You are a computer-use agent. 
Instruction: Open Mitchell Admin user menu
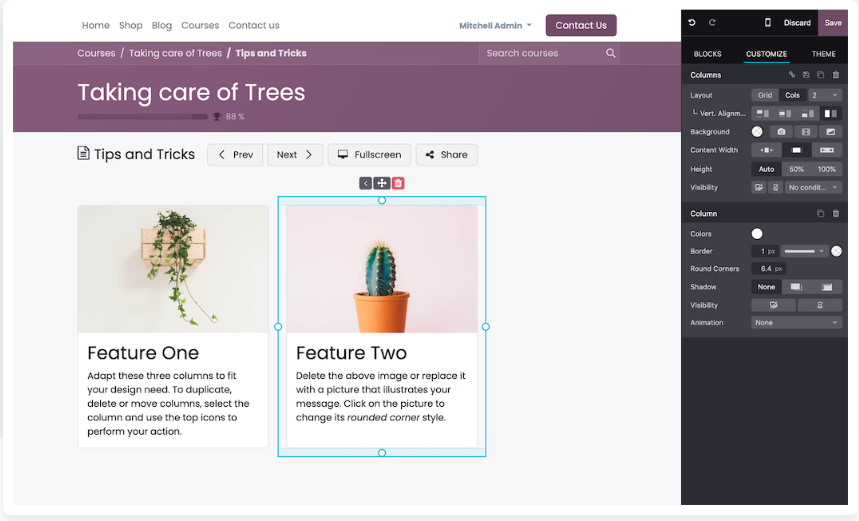tap(495, 25)
